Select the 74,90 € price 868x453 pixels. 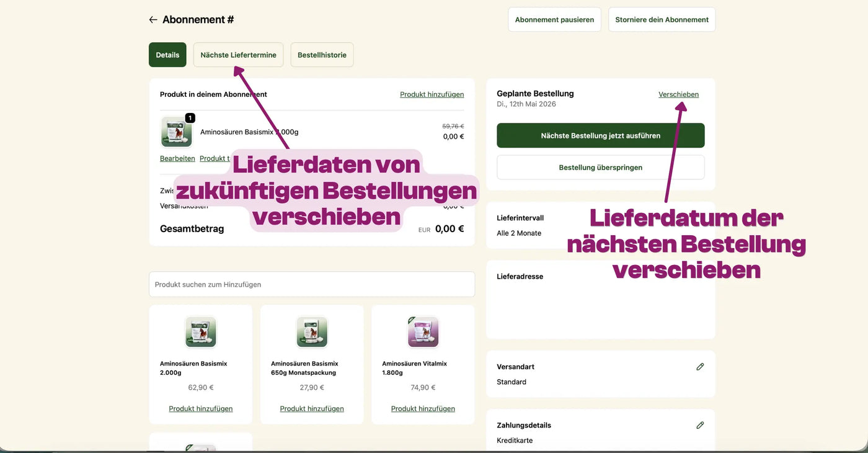(x=423, y=387)
